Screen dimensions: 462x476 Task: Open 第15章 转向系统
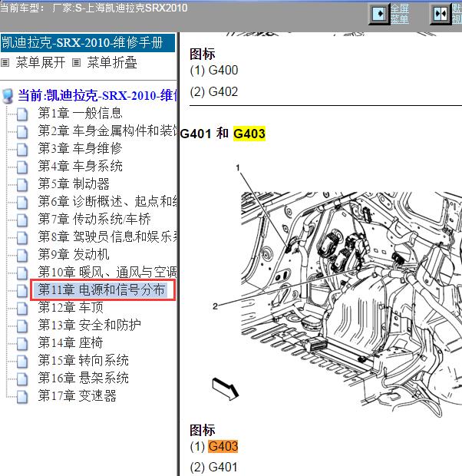point(83,360)
